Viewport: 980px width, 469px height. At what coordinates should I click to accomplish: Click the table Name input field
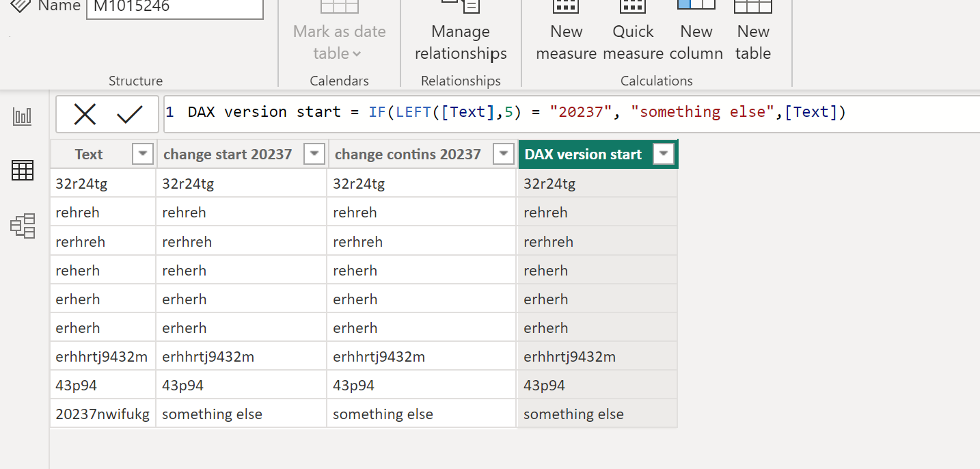click(x=175, y=8)
